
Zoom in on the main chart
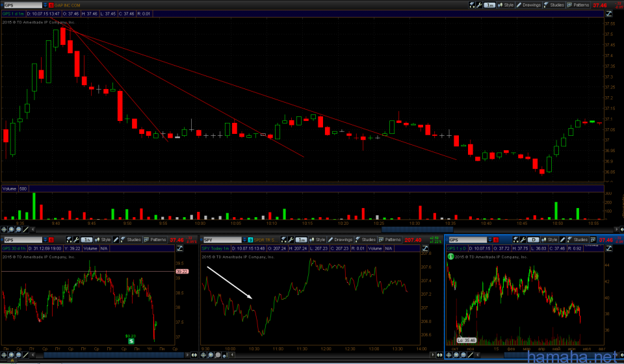click(11, 229)
